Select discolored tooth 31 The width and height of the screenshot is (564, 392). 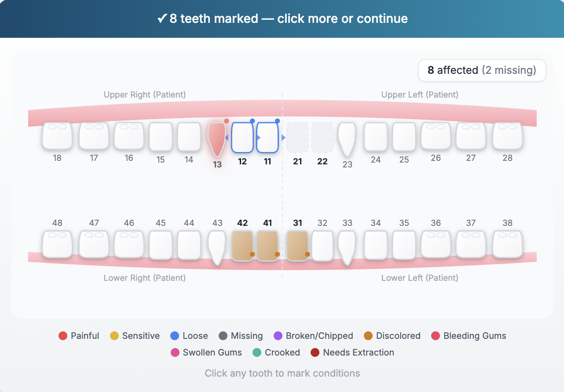297,245
